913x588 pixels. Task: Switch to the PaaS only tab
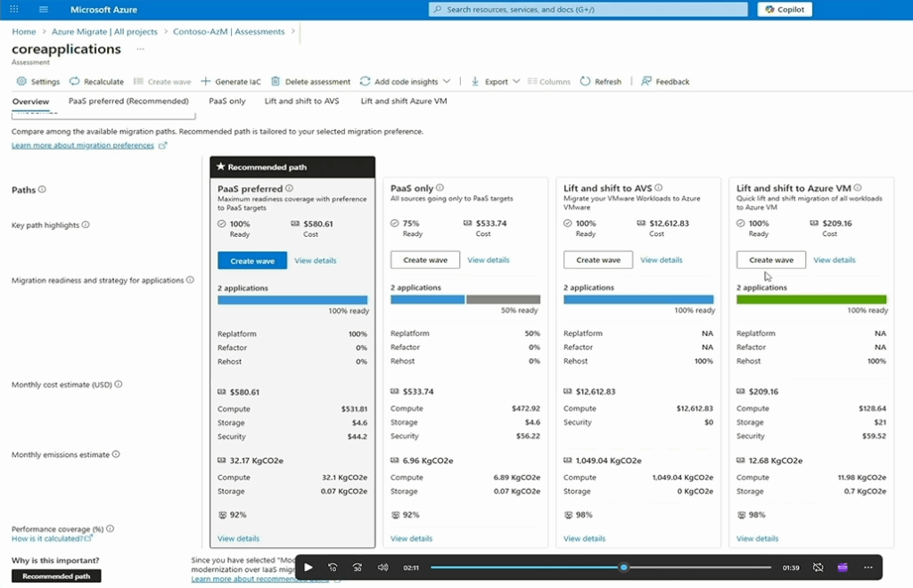[x=226, y=102]
